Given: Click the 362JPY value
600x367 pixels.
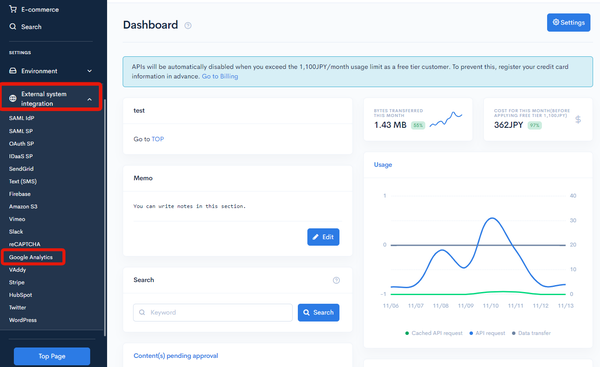Looking at the screenshot, I should coord(509,125).
